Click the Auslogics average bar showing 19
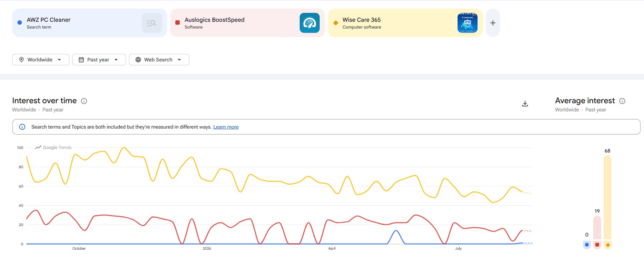The image size is (644, 260). 597,227
